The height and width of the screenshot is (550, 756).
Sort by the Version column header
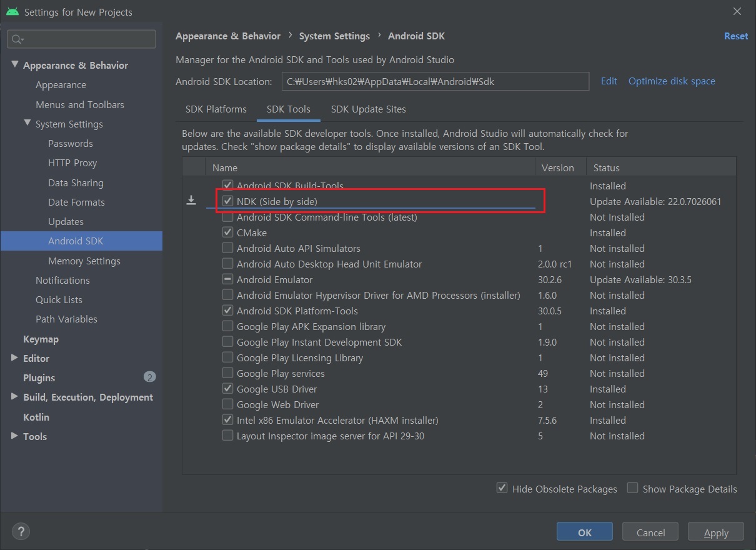tap(560, 167)
